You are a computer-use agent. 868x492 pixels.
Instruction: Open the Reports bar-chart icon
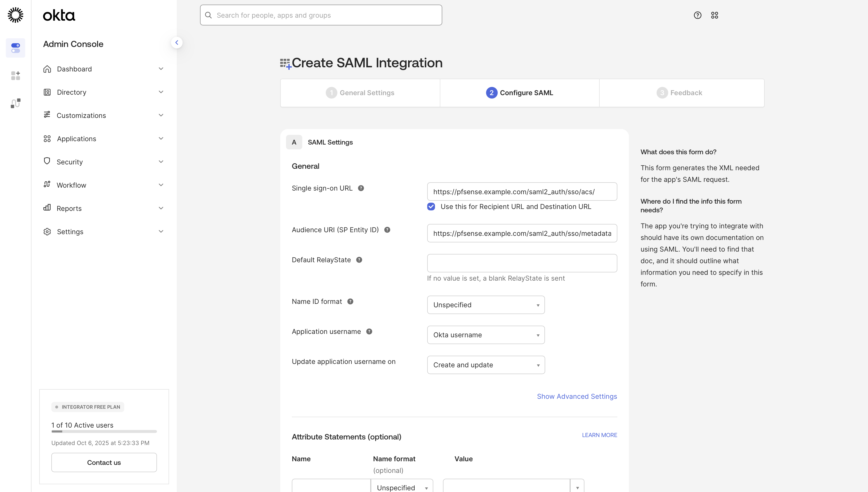(x=47, y=208)
